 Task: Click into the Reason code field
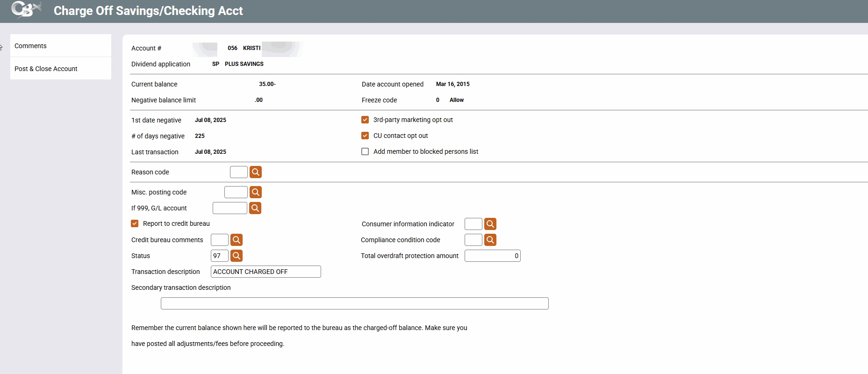(x=238, y=172)
